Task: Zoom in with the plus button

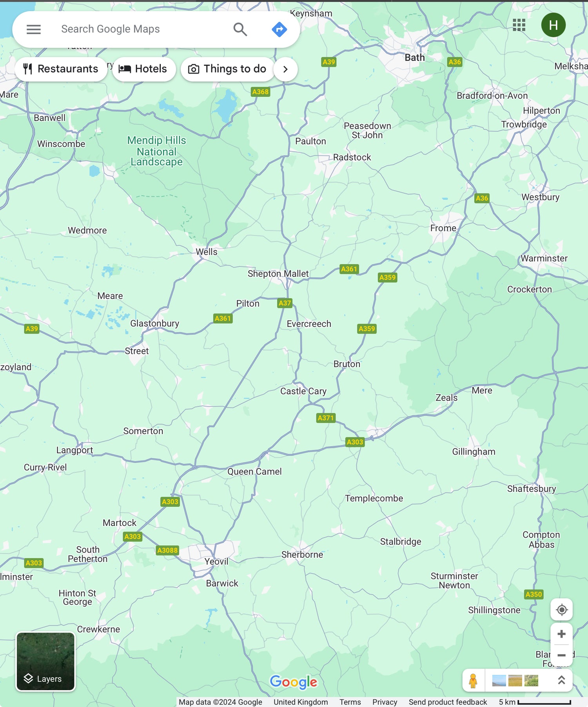Action: (561, 634)
